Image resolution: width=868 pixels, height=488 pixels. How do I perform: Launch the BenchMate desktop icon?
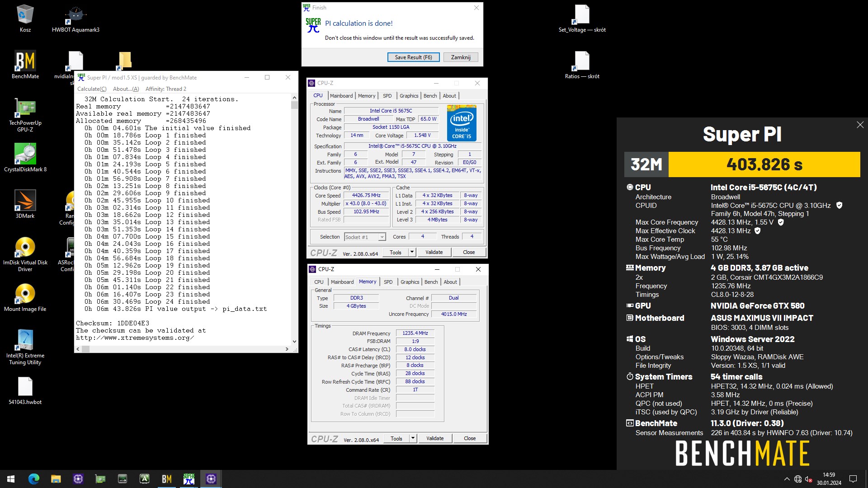25,65
